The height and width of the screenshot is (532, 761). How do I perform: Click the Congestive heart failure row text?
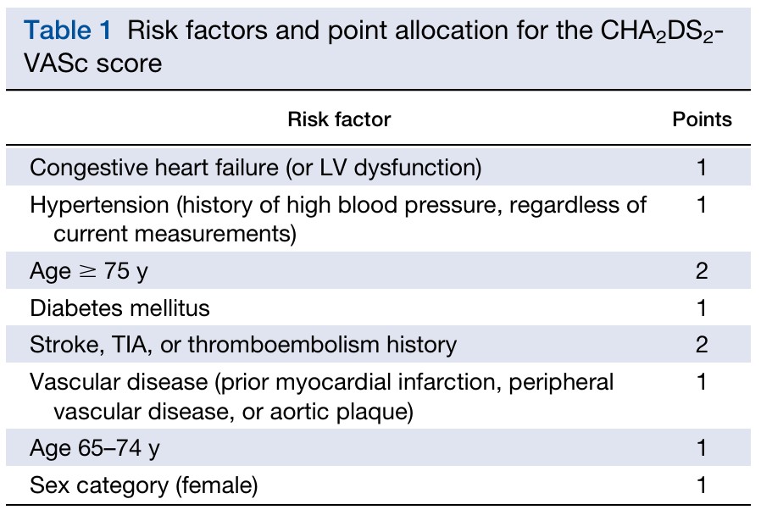[x=255, y=167]
